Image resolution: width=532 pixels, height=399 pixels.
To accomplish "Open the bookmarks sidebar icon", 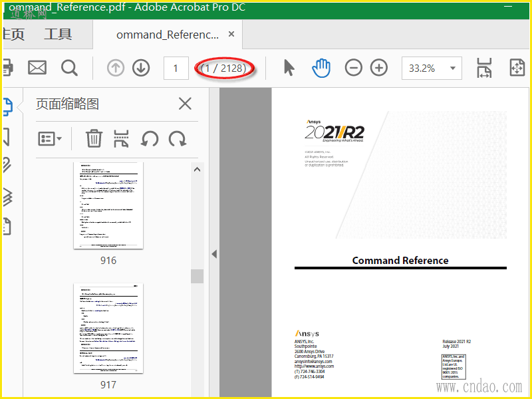I will (6, 137).
